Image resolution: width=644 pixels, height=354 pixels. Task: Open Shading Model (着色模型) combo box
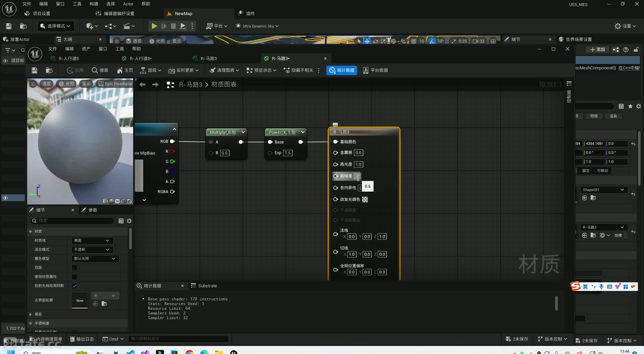point(95,259)
